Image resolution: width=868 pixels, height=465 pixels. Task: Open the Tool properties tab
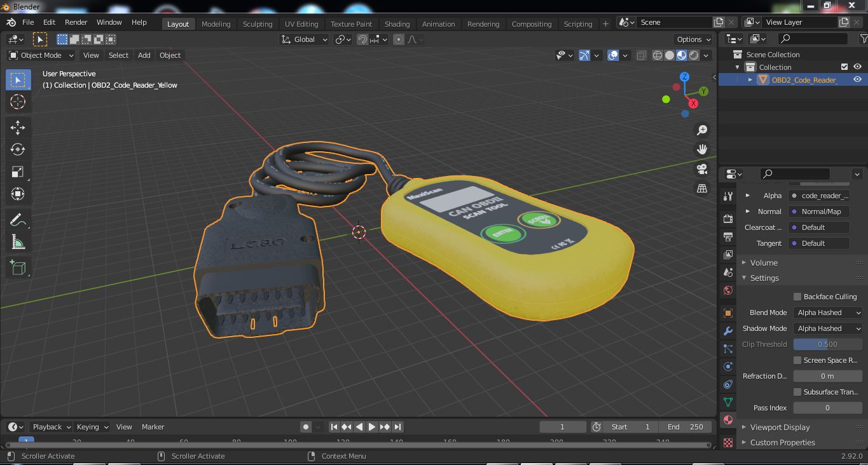[x=728, y=196]
